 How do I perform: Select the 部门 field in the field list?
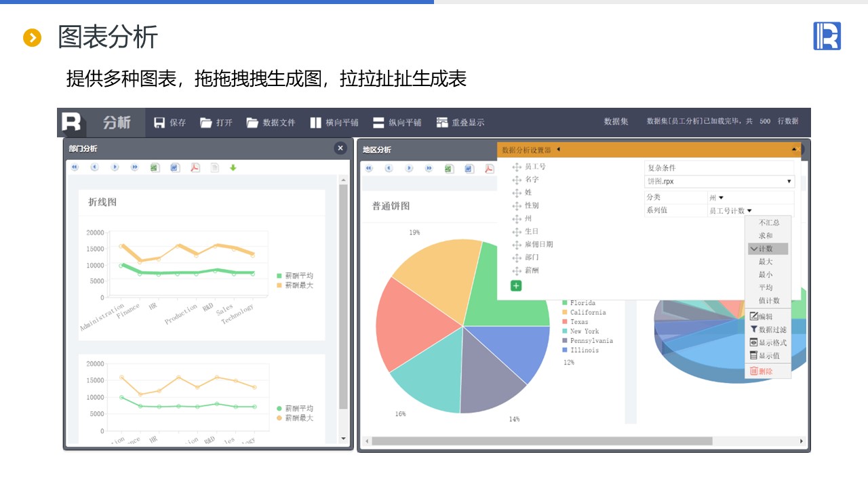[x=532, y=257]
